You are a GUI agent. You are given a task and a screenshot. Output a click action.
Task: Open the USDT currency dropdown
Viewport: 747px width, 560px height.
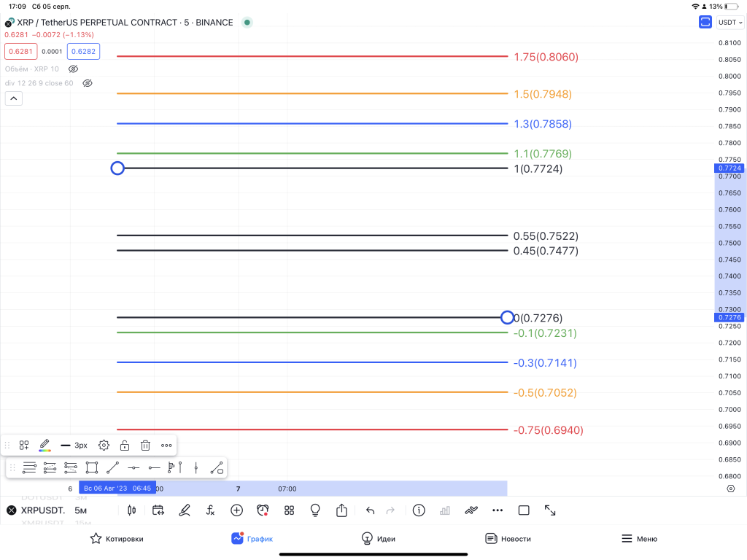pyautogui.click(x=730, y=23)
